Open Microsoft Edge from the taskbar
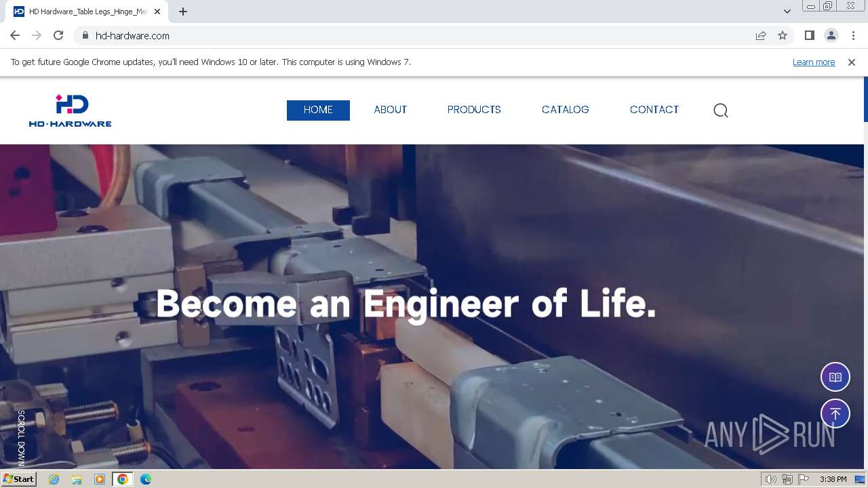The height and width of the screenshot is (488, 868). (x=146, y=479)
